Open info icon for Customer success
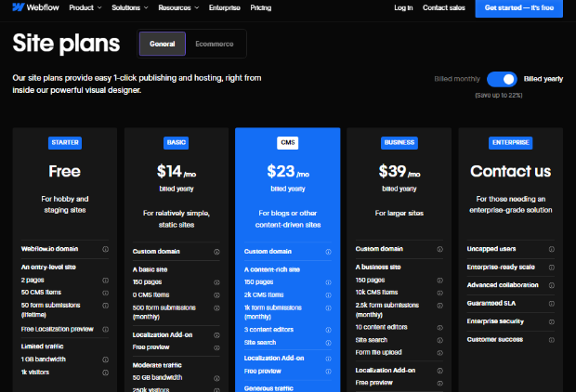This screenshot has width=576, height=392. click(552, 340)
